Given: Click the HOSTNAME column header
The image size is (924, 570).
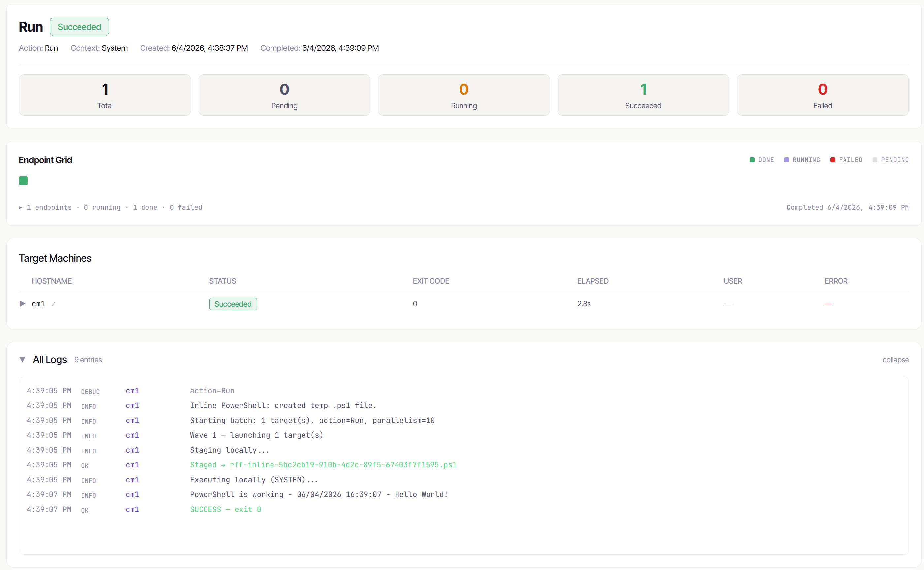Looking at the screenshot, I should tap(52, 281).
